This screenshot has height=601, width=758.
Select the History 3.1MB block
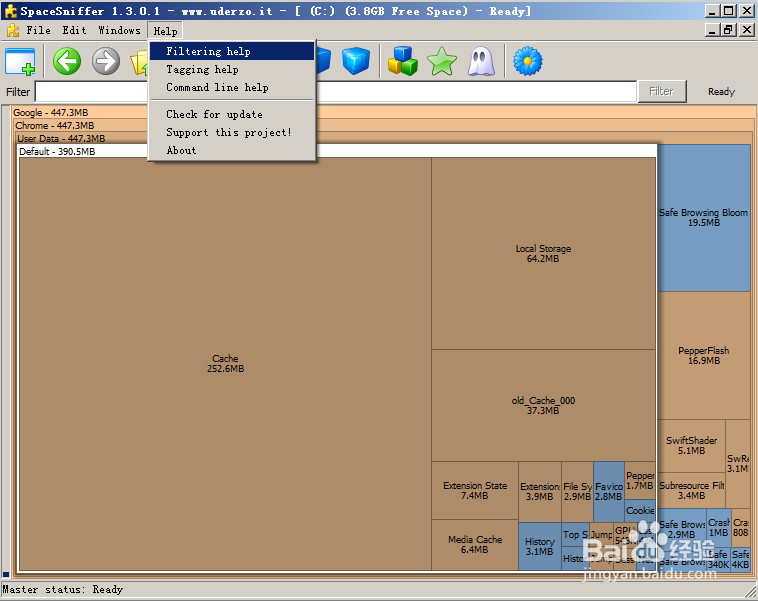[539, 546]
